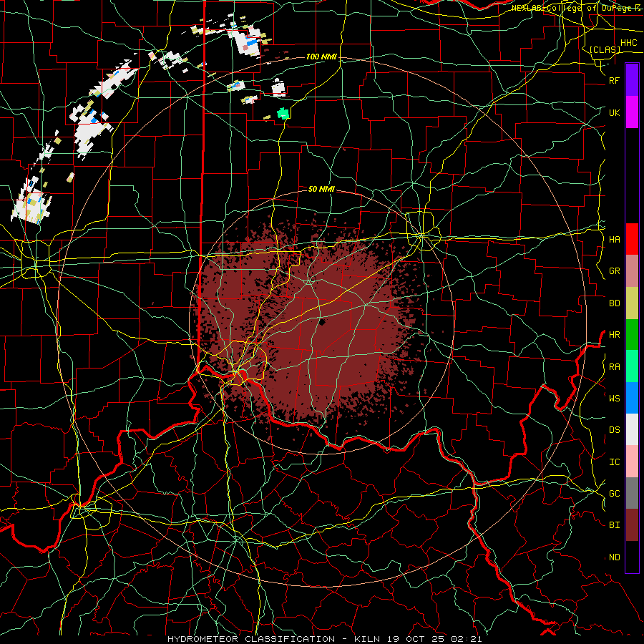Click the HHC product label
Viewport: 644px width, 644px height.
[628, 43]
